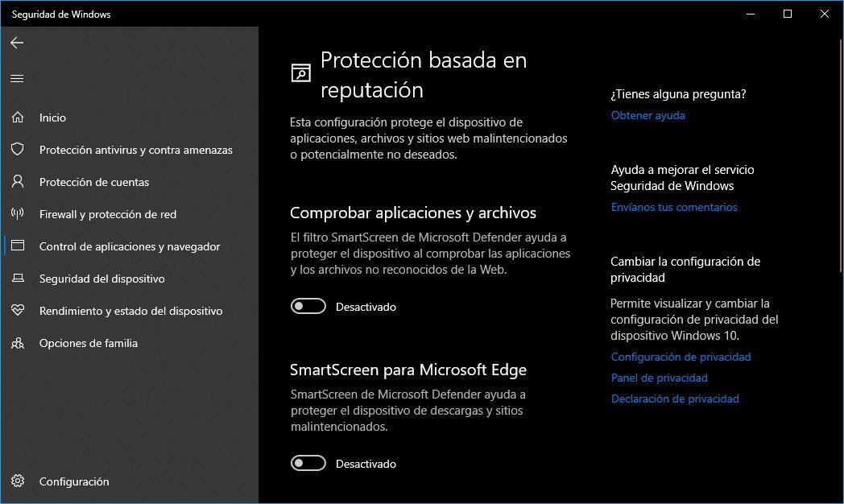Open Protección de cuentas via its person icon

18,182
